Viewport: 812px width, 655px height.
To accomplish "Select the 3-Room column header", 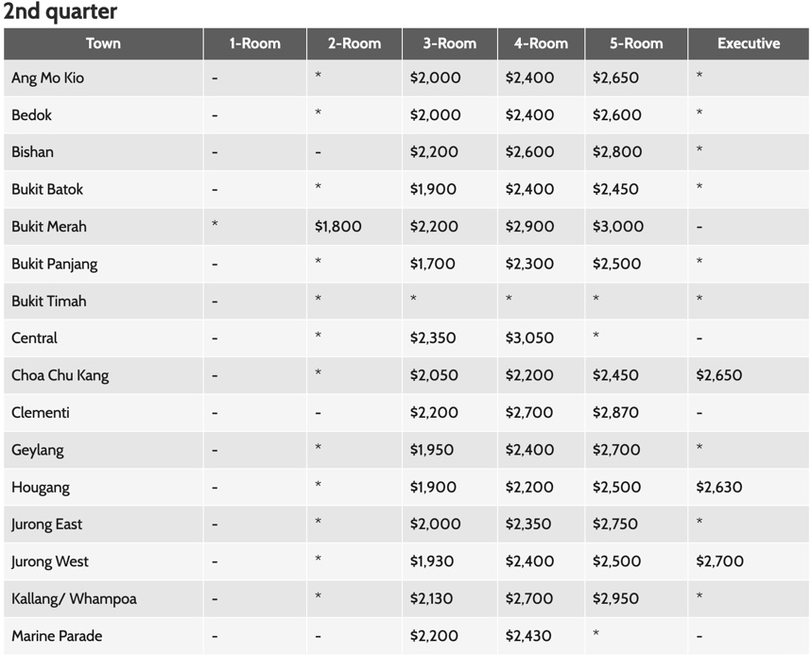I will 450,43.
